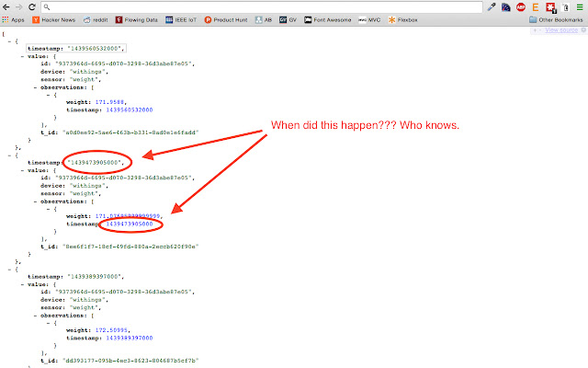Open the IEEE IoT bookmark
This screenshot has width=588, height=368.
point(182,18)
